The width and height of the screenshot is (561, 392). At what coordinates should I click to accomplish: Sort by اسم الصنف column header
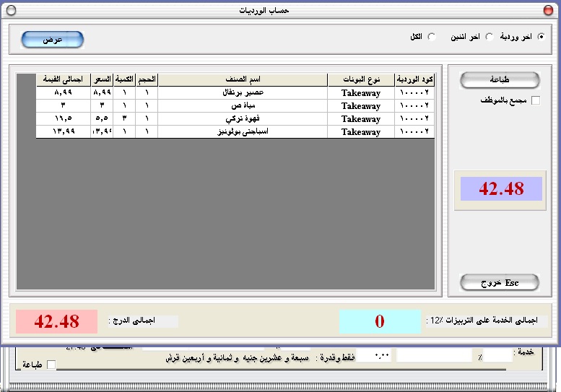point(242,79)
